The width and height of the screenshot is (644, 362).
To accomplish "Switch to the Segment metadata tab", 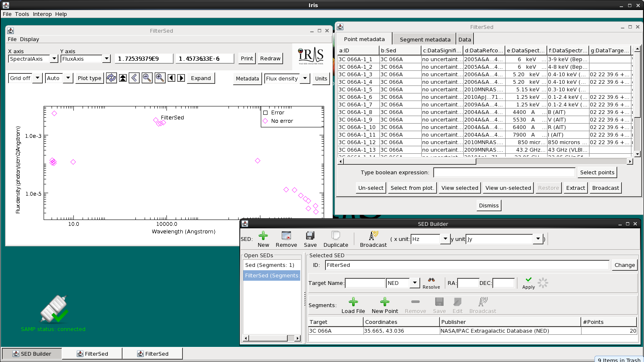I will pos(425,39).
